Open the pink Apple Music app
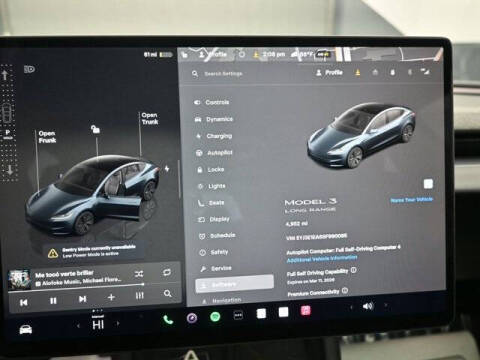The image size is (480, 360). (306, 311)
